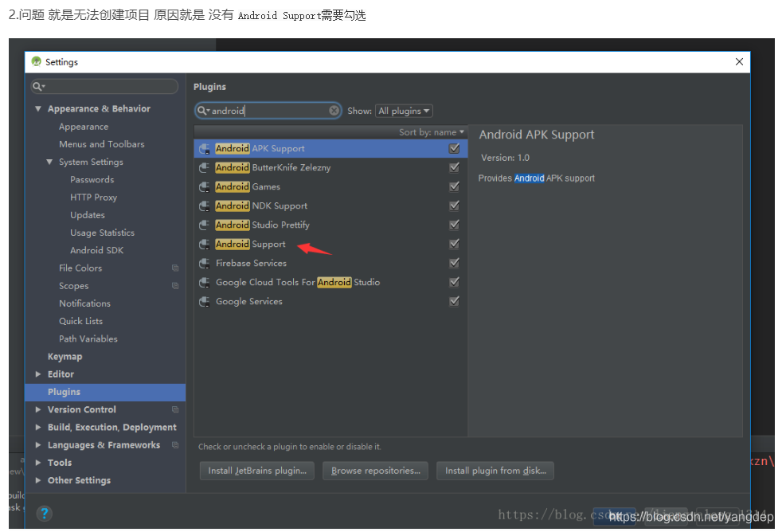Open the Usage Statistics settings page

click(x=102, y=233)
